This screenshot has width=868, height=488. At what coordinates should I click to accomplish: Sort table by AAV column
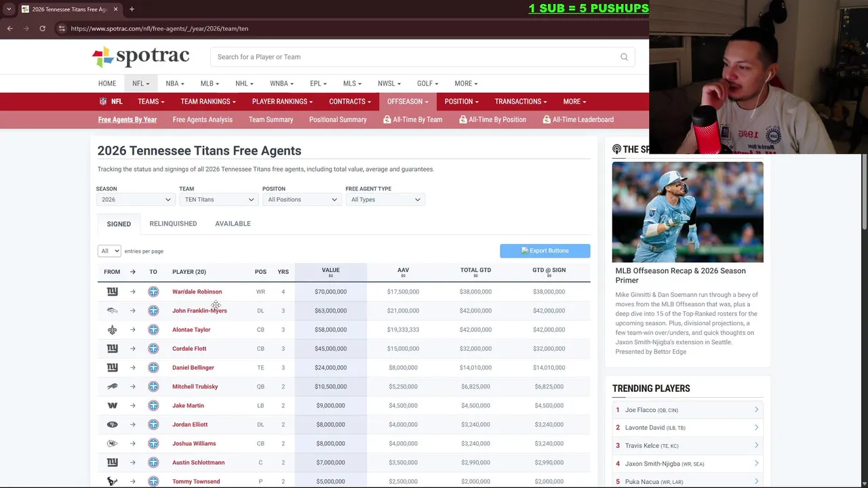(403, 272)
